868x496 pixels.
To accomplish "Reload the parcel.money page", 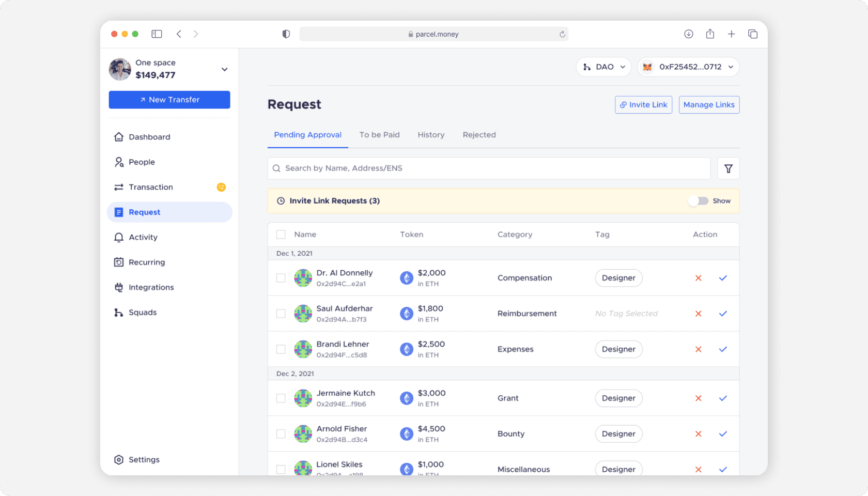I will coord(562,34).
